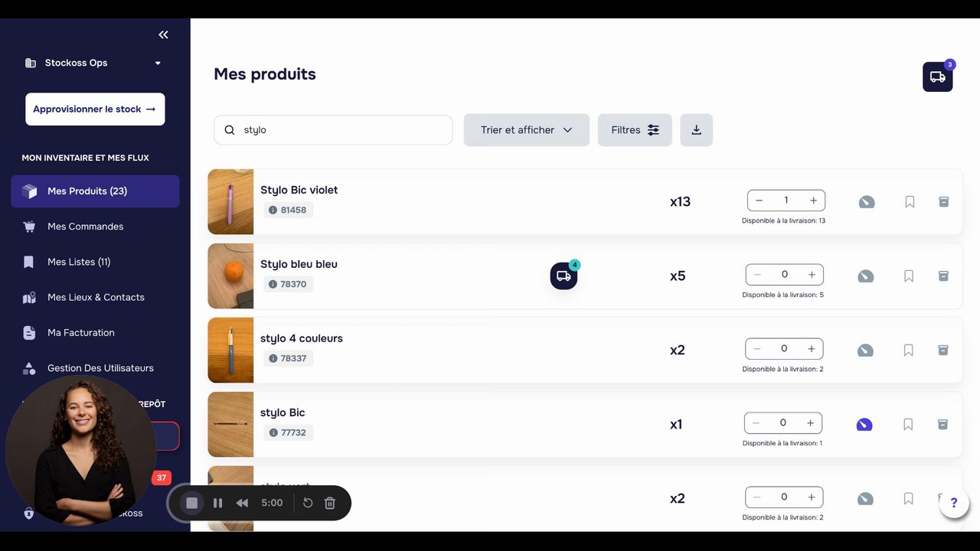Image resolution: width=980 pixels, height=551 pixels.
Task: Delete the recording with trash icon
Action: (x=330, y=503)
